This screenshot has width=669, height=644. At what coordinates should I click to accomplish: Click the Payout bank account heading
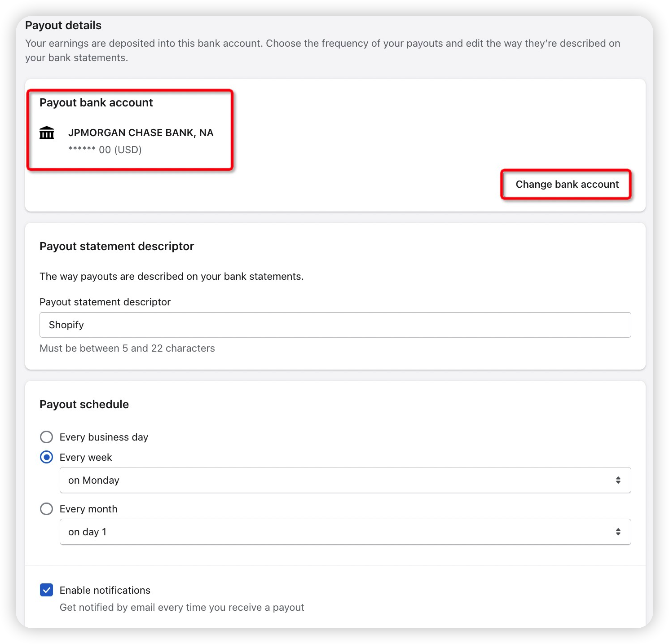tap(96, 103)
